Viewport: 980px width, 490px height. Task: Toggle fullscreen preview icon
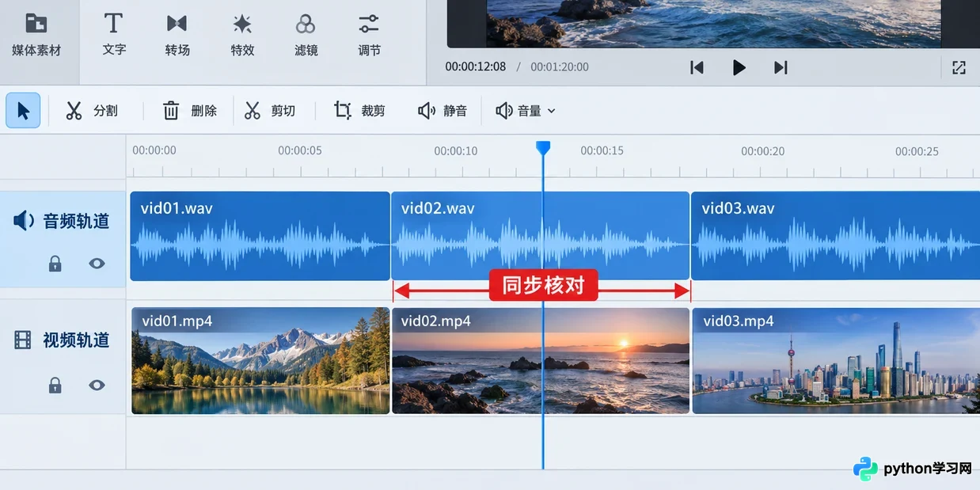(x=959, y=67)
